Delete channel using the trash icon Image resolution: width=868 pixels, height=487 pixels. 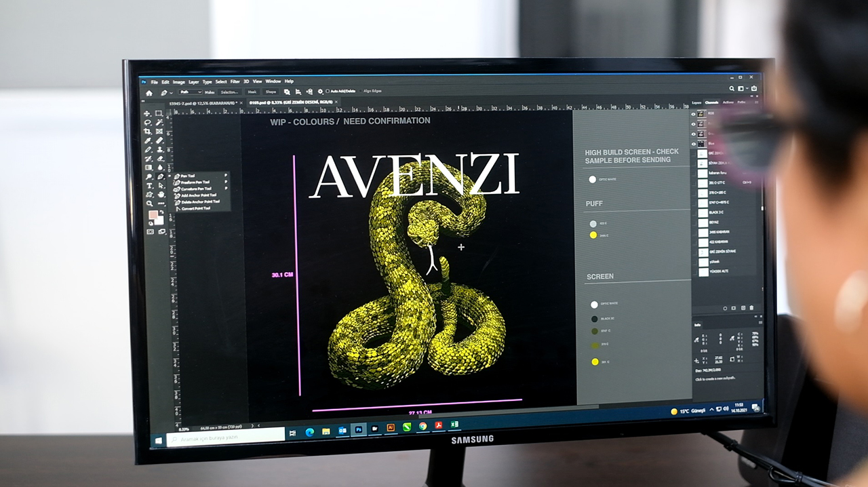click(x=751, y=308)
